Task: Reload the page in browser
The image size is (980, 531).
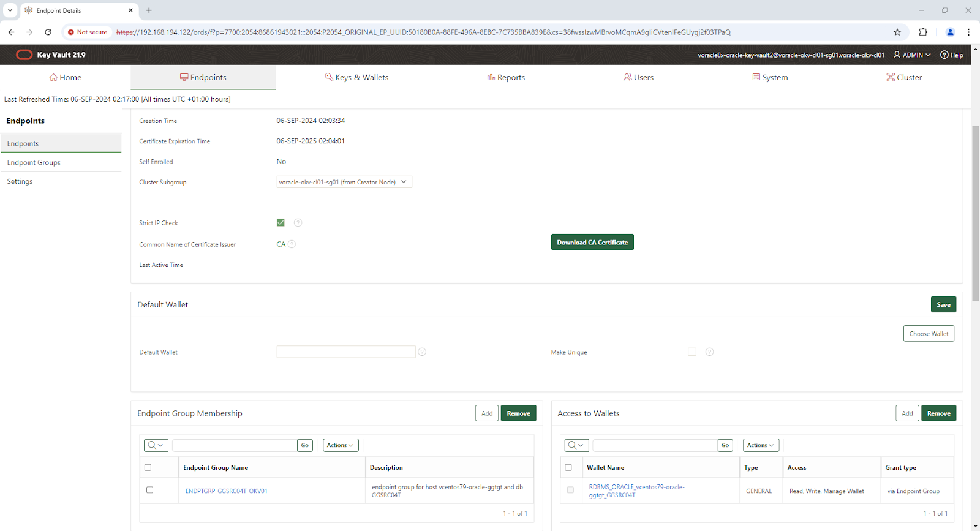Action: point(48,32)
